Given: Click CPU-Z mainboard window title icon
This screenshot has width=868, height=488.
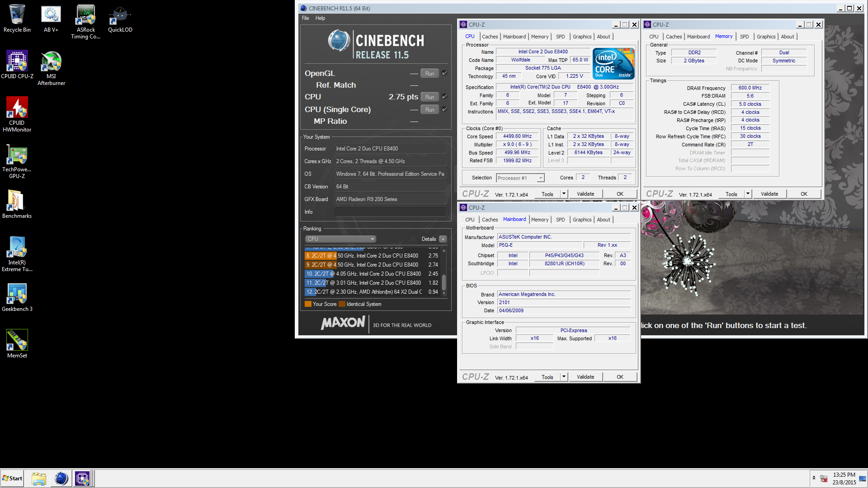Looking at the screenshot, I should coord(463,207).
